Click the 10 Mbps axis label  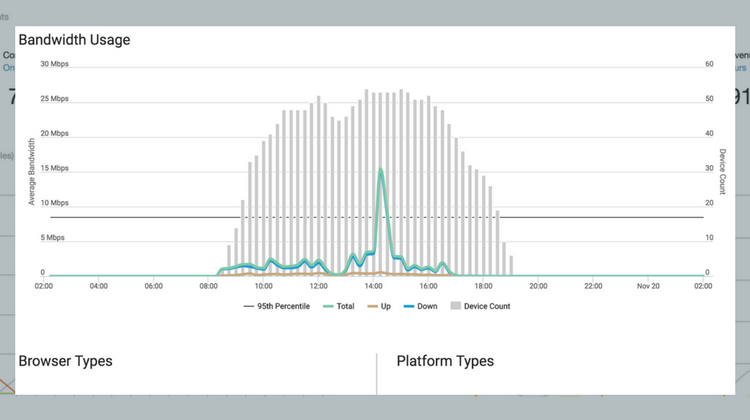[x=55, y=203]
